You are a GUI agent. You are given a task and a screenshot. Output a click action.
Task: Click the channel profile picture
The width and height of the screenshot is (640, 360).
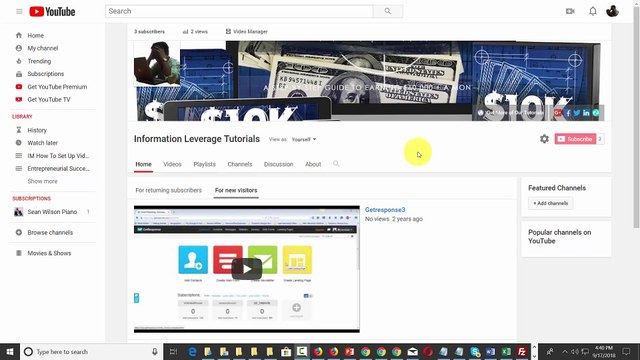(x=157, y=63)
